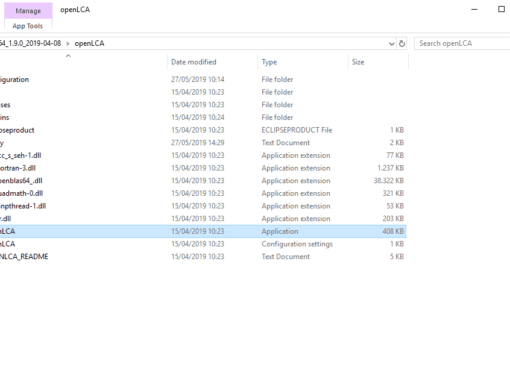Select the openLCA Application file
This screenshot has width=510, height=382.
(x=203, y=231)
